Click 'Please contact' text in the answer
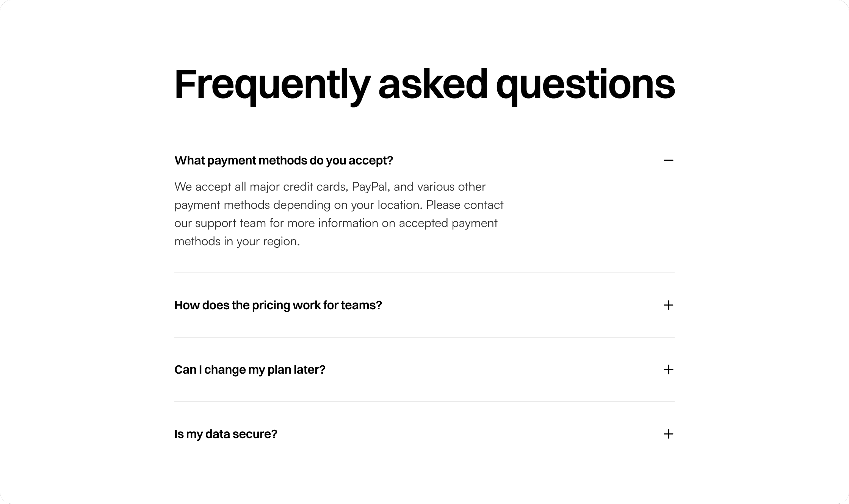 pos(465,205)
